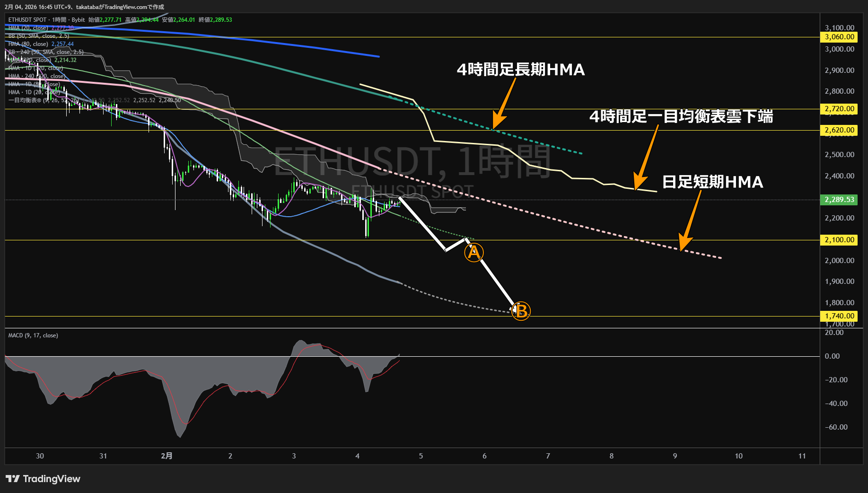Select the HMA · 1D (80, close) legend

pos(34,84)
